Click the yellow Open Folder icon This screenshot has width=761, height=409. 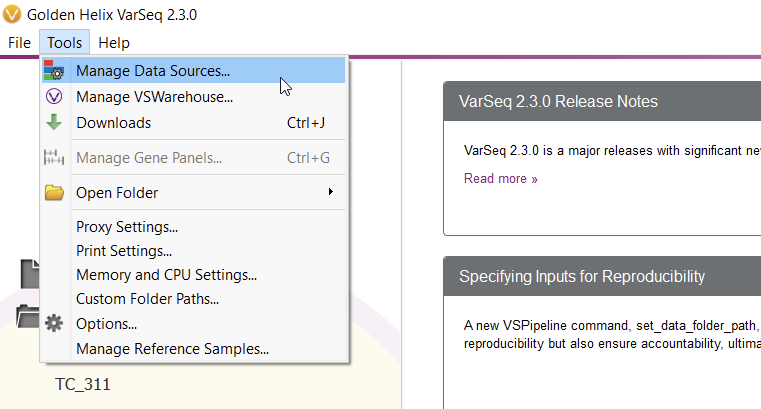[x=54, y=193]
